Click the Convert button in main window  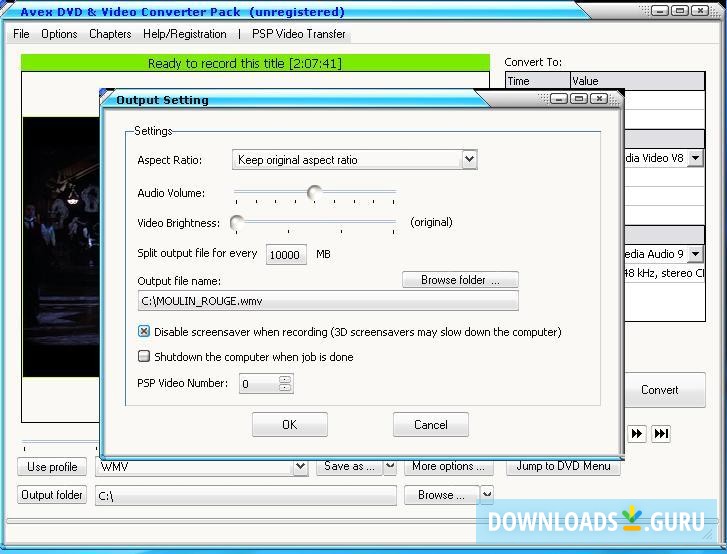pyautogui.click(x=664, y=390)
